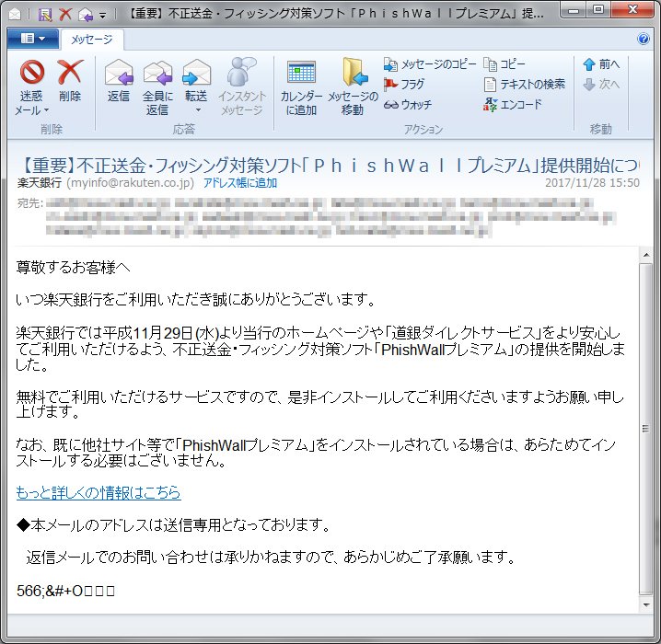The image size is (661, 644).
Task: Maximize the message window
Action: [597, 10]
